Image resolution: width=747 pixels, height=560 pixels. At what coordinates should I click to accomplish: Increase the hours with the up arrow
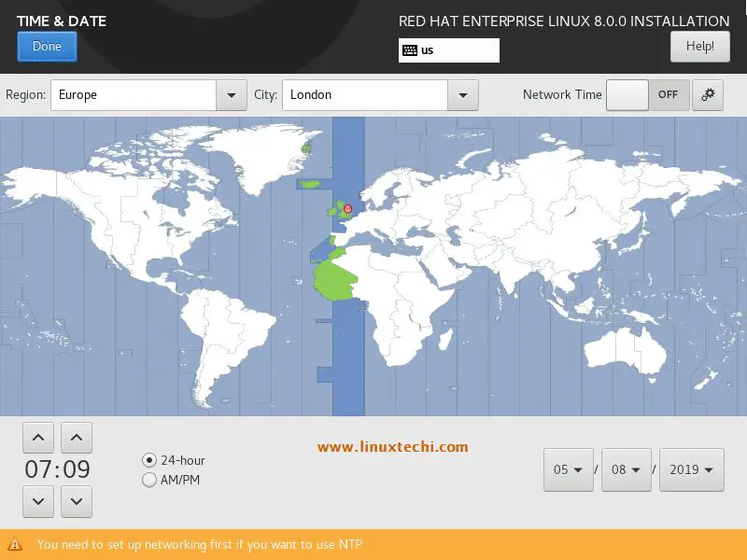pos(38,438)
